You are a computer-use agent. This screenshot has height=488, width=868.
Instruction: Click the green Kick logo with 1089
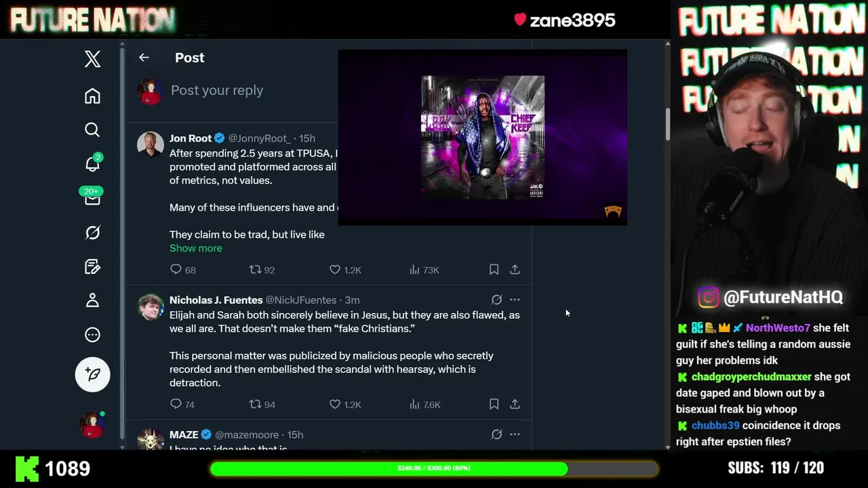[x=27, y=468]
